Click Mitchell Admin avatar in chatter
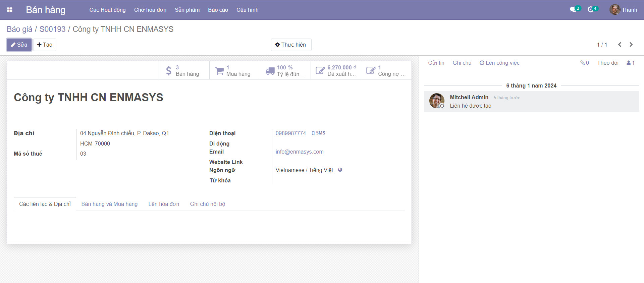Screen dimensions: 644x283 [x=436, y=101]
